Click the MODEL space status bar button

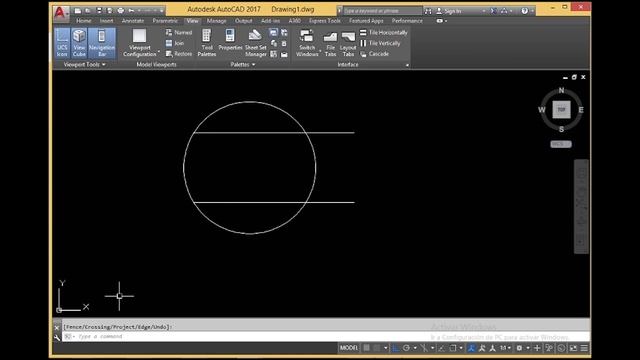pos(349,348)
